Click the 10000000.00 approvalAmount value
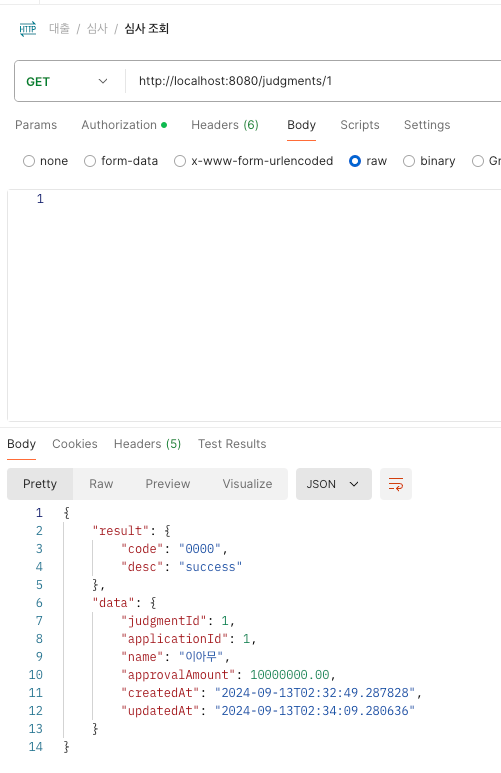 [290, 675]
